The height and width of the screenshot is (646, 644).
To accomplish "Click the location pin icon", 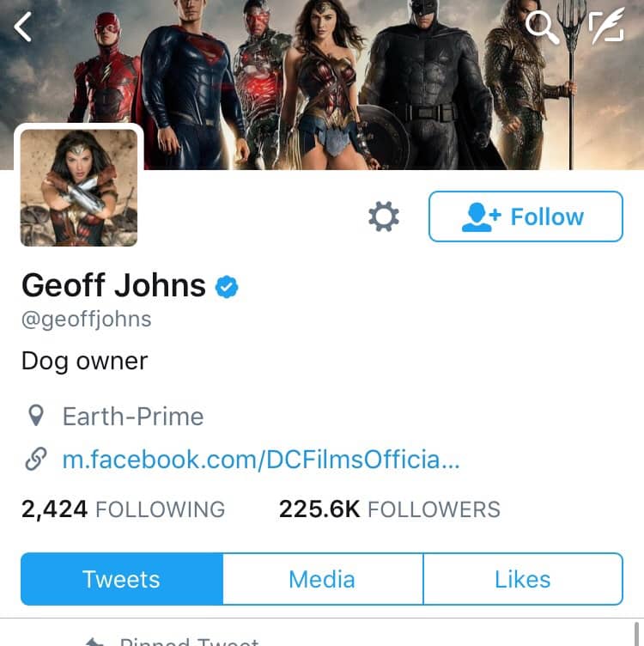I will point(36,417).
